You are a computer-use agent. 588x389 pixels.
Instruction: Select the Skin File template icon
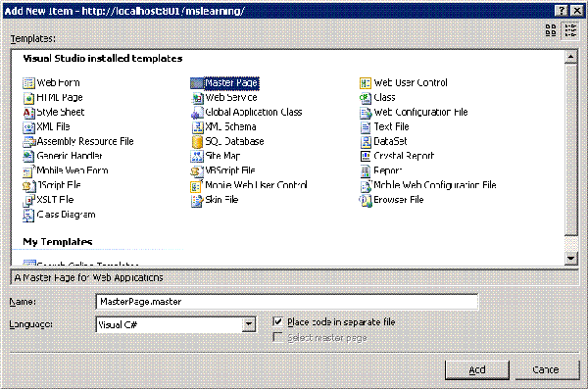197,200
